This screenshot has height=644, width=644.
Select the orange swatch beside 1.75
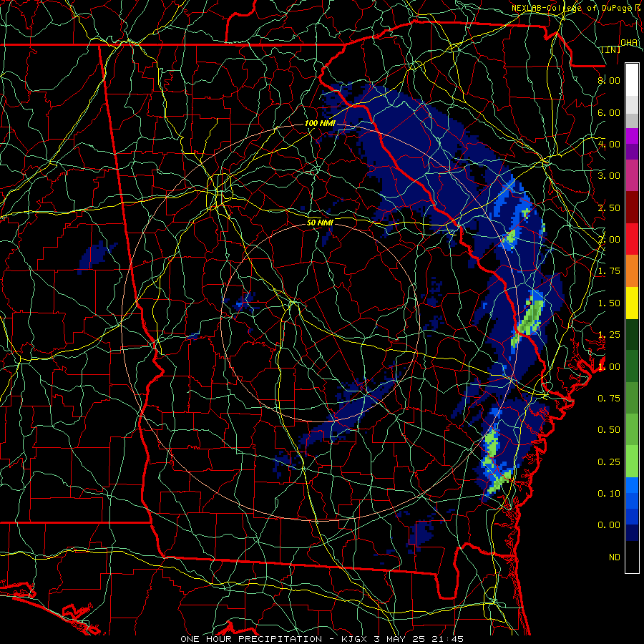[632, 271]
